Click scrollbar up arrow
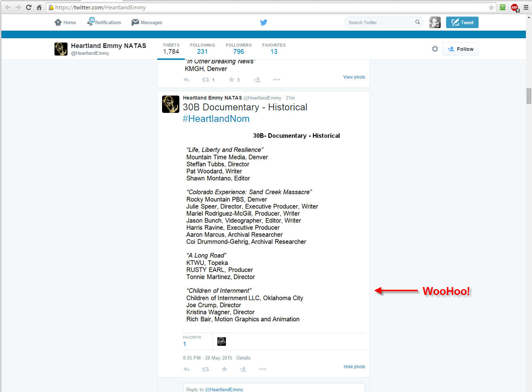Screen dimensions: 532x392 529,17
